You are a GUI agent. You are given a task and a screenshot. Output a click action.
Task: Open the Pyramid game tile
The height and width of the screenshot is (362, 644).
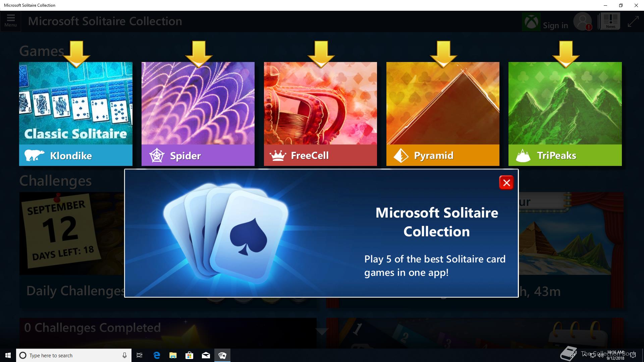(x=442, y=113)
